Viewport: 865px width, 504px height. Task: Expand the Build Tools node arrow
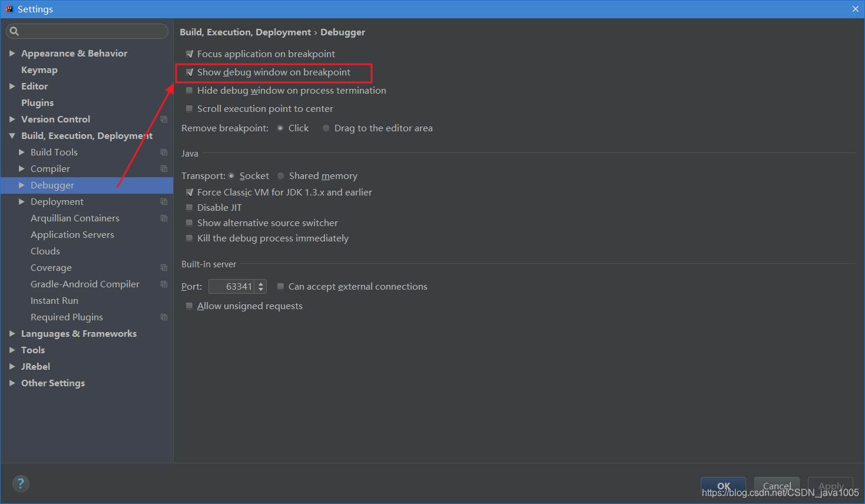[x=22, y=152]
